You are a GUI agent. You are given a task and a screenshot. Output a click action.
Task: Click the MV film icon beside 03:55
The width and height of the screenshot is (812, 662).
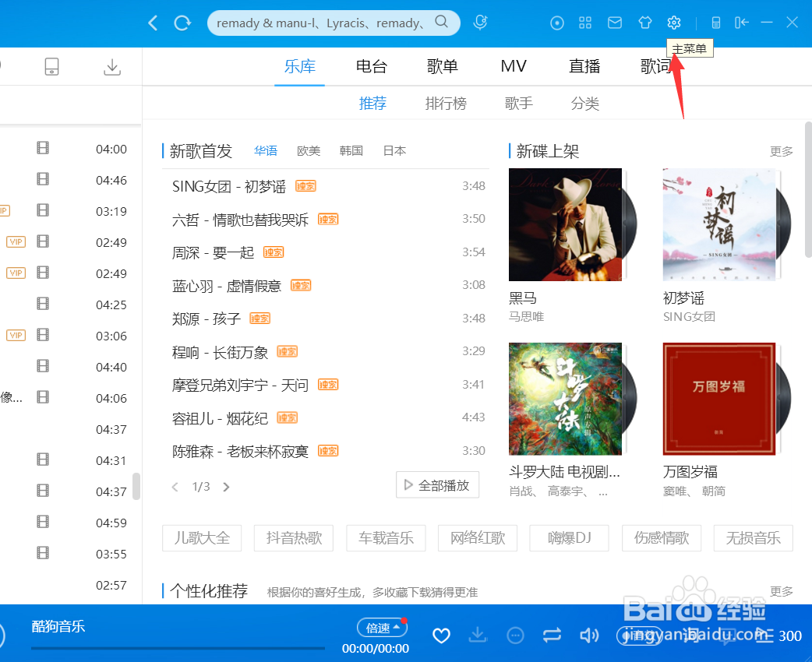click(43, 553)
